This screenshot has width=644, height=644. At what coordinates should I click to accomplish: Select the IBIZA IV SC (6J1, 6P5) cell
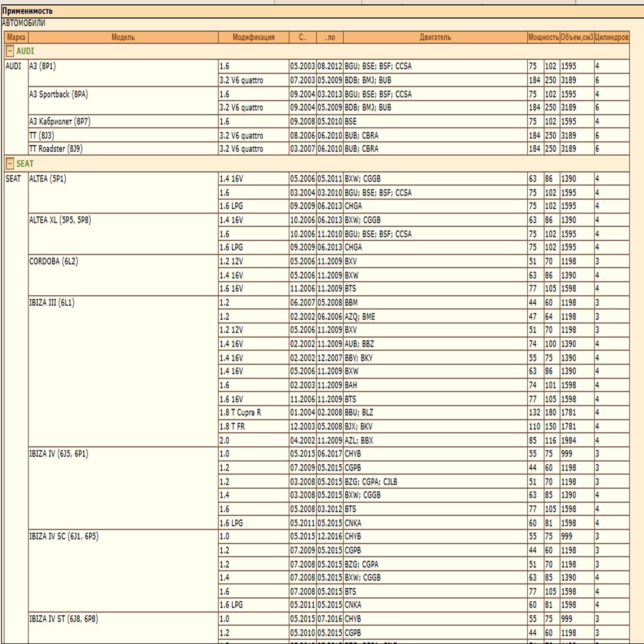64,537
